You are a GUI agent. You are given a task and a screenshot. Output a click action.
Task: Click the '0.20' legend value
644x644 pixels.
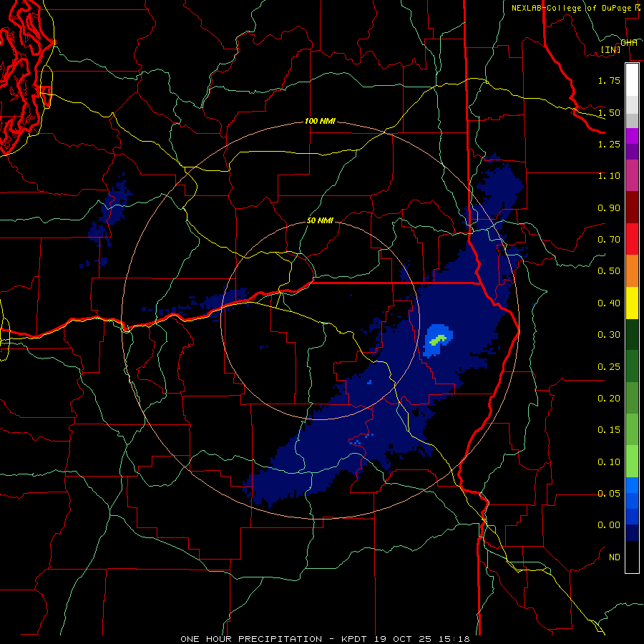point(609,399)
